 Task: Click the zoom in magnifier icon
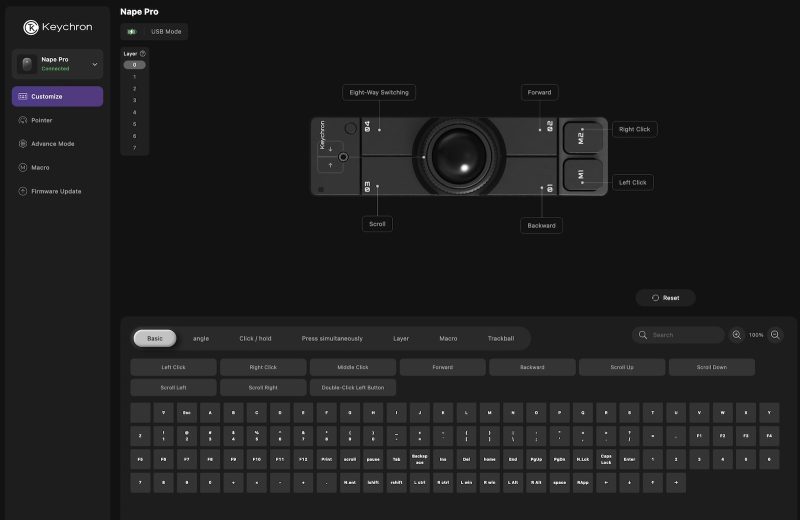pyautogui.click(x=737, y=335)
